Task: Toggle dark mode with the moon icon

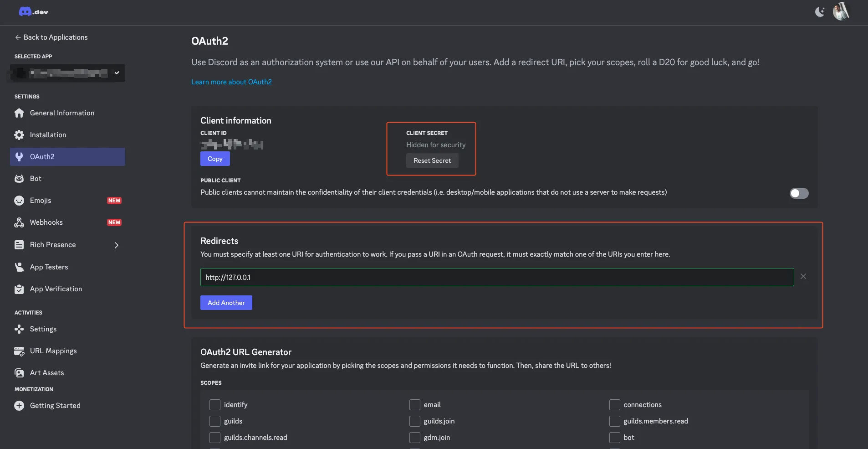Action: 819,11
